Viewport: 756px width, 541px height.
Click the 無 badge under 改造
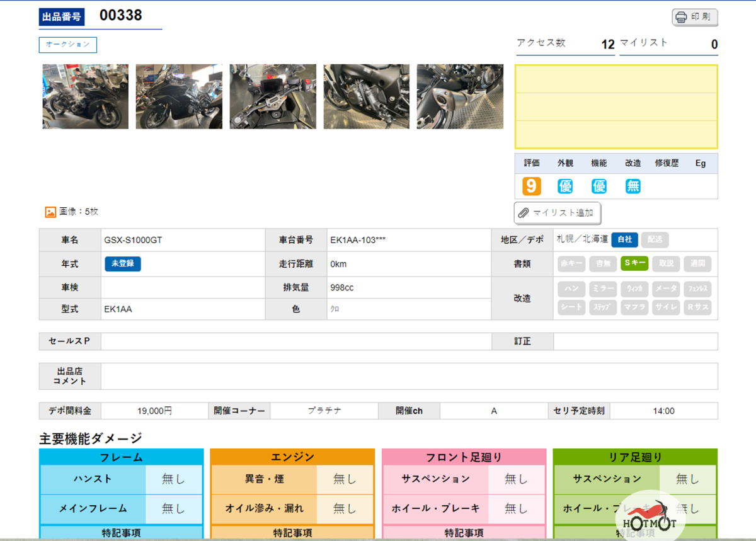[x=633, y=186]
